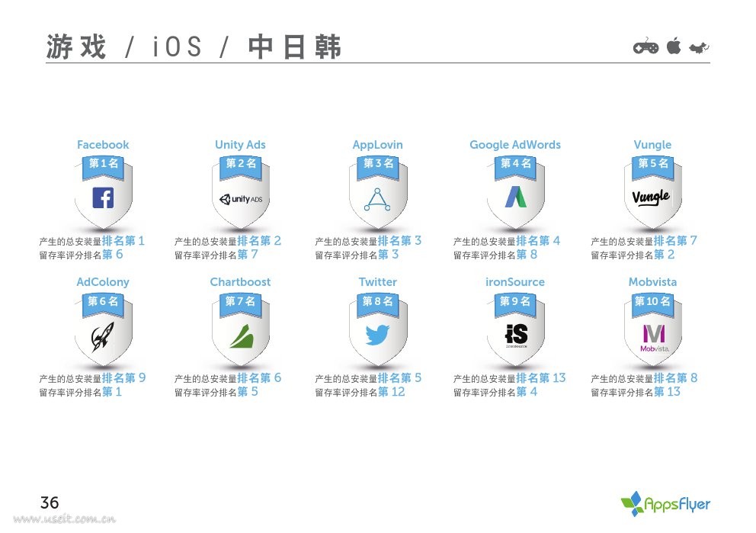Select the 第10名 rank ribbon
756x533 pixels.
653,304
